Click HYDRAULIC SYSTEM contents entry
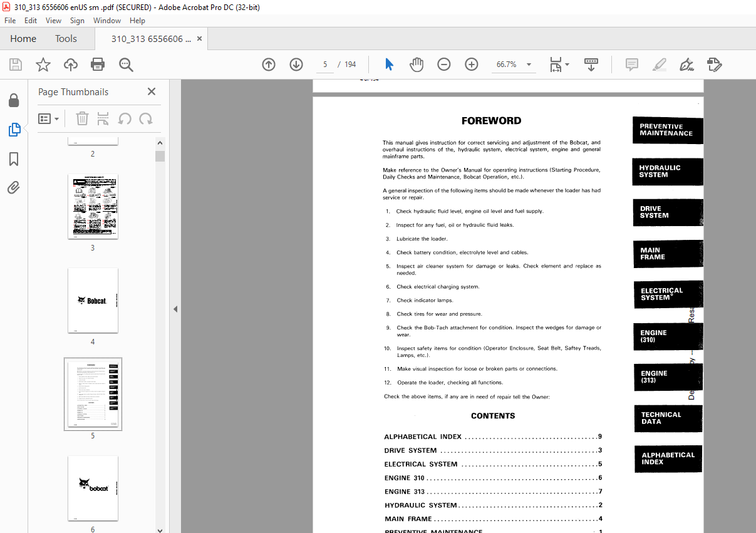Screen dimensions: 756x533 493,505
